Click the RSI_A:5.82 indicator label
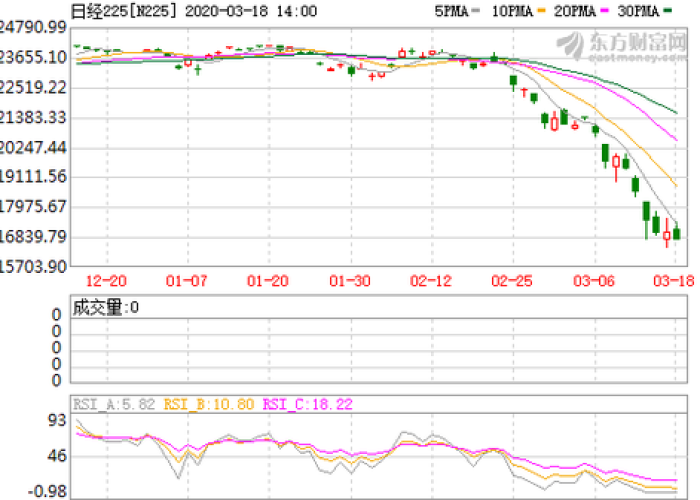 114,404
